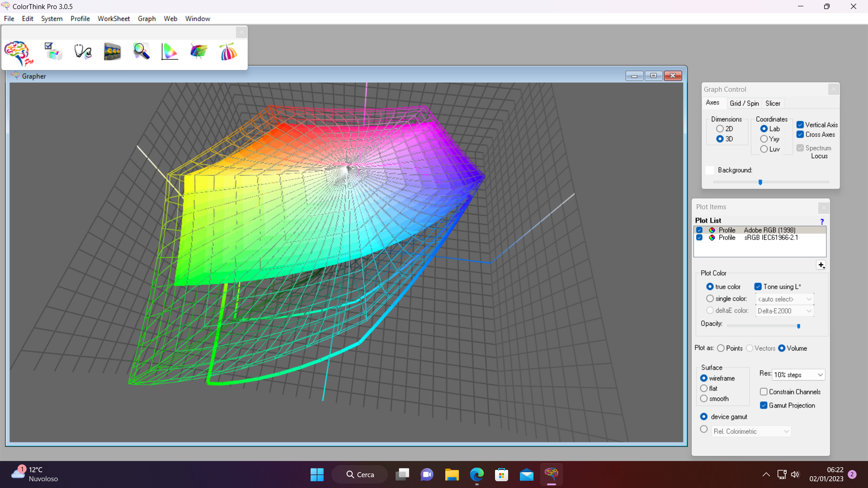Open the Profile Manager toolbar icon
The width and height of the screenshot is (868, 488).
[53, 52]
